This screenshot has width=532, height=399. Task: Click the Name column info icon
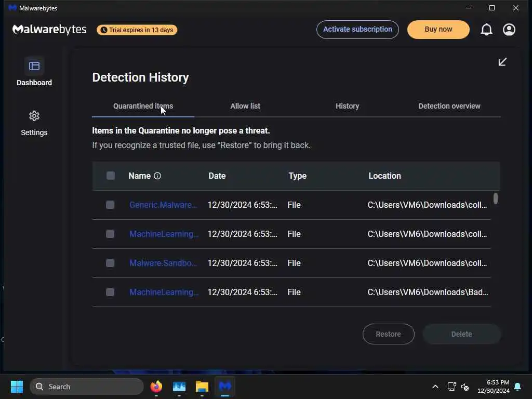click(157, 176)
